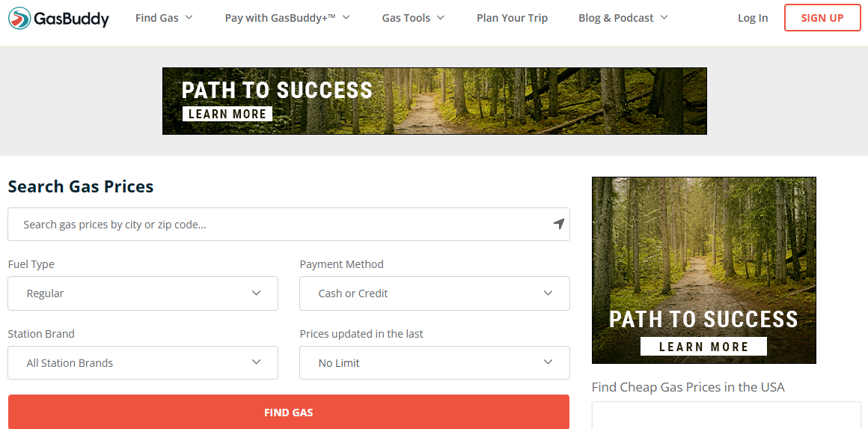Click the SIGN UP button

(x=822, y=18)
